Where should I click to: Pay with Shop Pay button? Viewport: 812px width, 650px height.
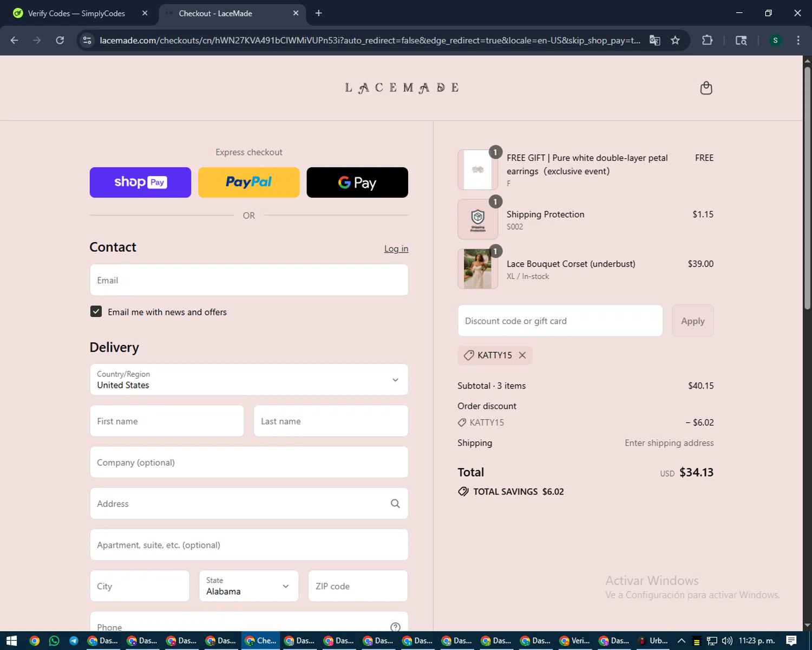[140, 183]
